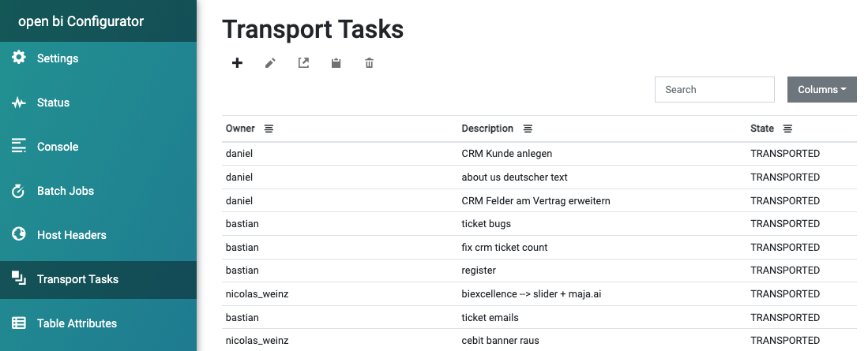
Task: Go to the Status page
Action: click(98, 103)
